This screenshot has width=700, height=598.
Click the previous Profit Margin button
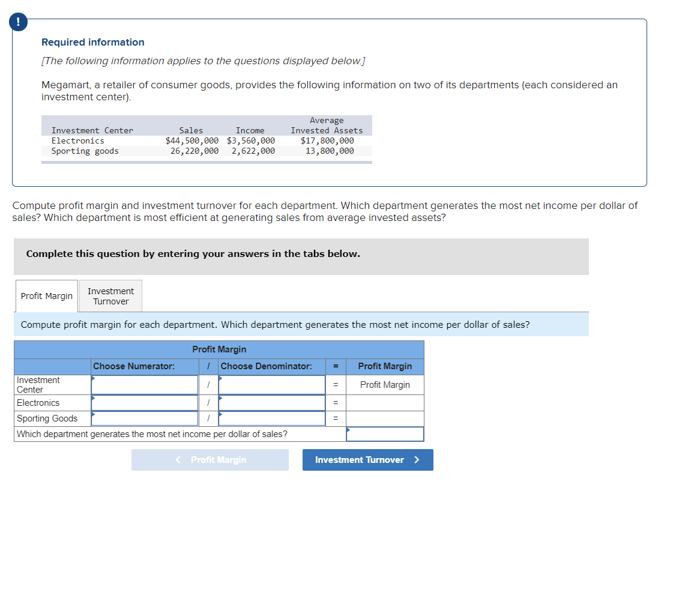pos(210,460)
